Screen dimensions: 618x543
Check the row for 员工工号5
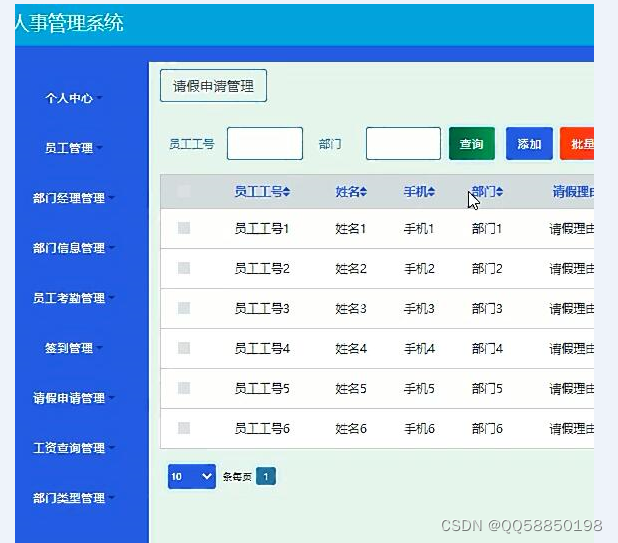coord(184,389)
